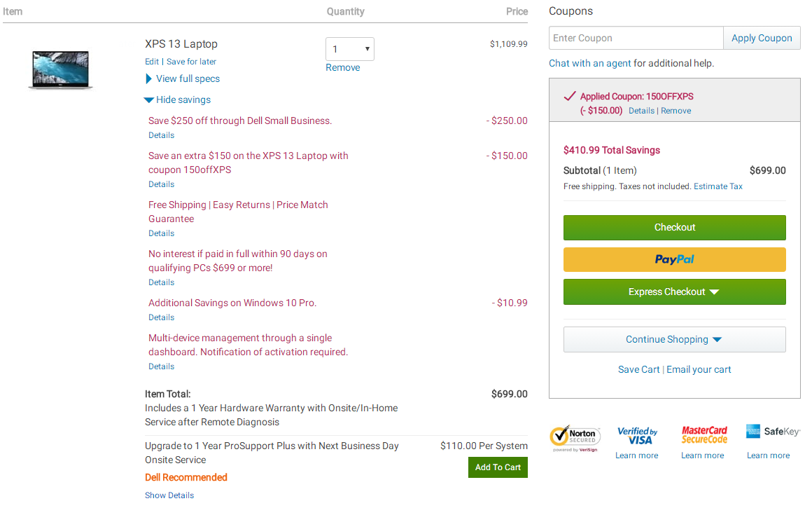Click the Coupons heading

tap(570, 11)
